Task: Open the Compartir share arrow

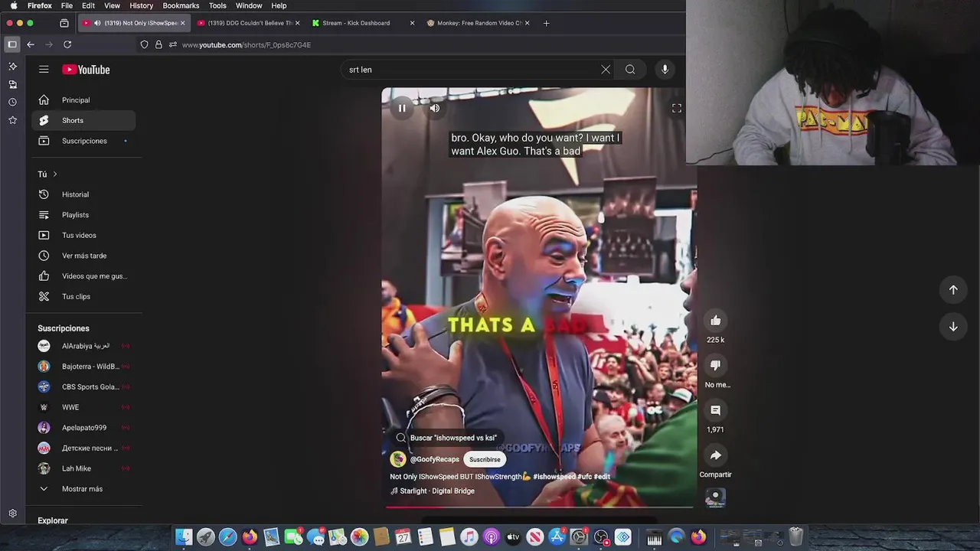Action: pos(715,455)
